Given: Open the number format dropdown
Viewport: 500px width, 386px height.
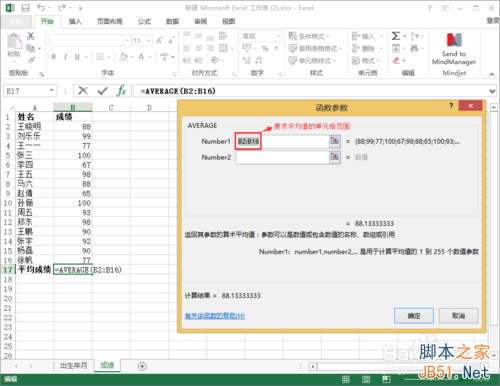Looking at the screenshot, I should point(278,36).
